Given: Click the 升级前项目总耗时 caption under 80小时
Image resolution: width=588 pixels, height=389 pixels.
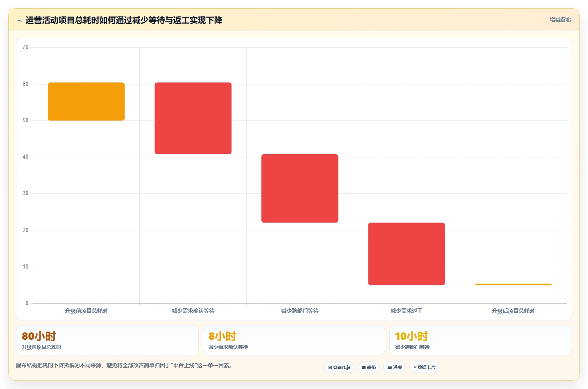Looking at the screenshot, I should point(41,347).
